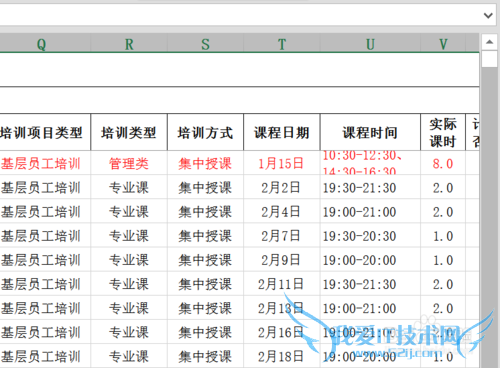Select the 19:00-21:00 time cell for 2月4日

tap(370, 211)
